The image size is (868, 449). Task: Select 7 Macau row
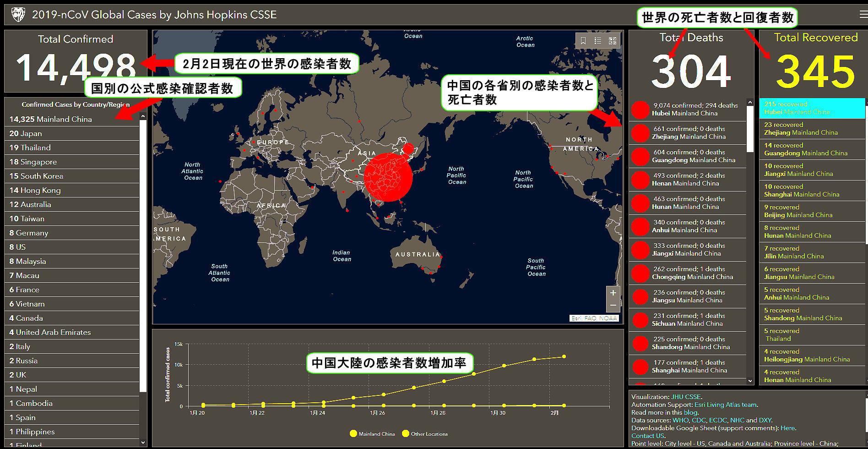tap(72, 275)
